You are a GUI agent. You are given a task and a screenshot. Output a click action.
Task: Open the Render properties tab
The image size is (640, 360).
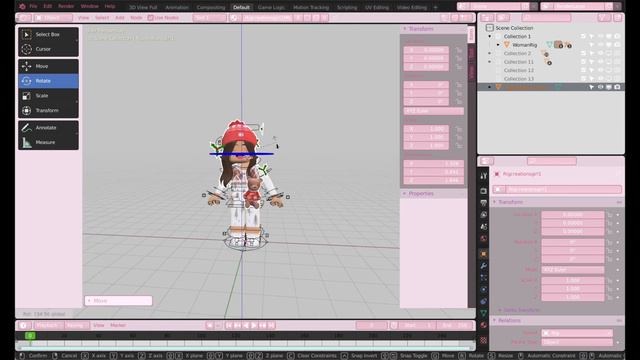[x=484, y=191]
